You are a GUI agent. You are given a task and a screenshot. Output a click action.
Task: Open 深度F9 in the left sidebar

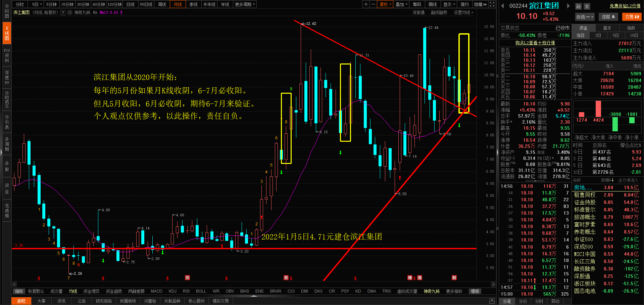7,78
